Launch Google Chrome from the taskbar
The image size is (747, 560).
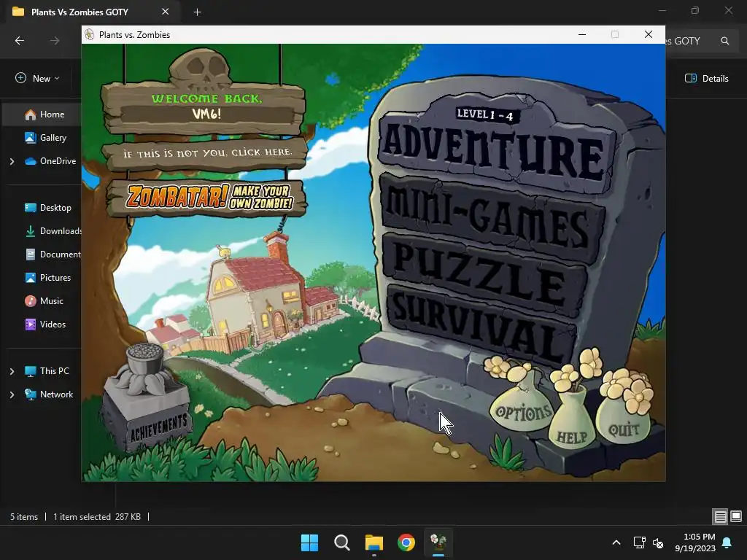click(406, 542)
